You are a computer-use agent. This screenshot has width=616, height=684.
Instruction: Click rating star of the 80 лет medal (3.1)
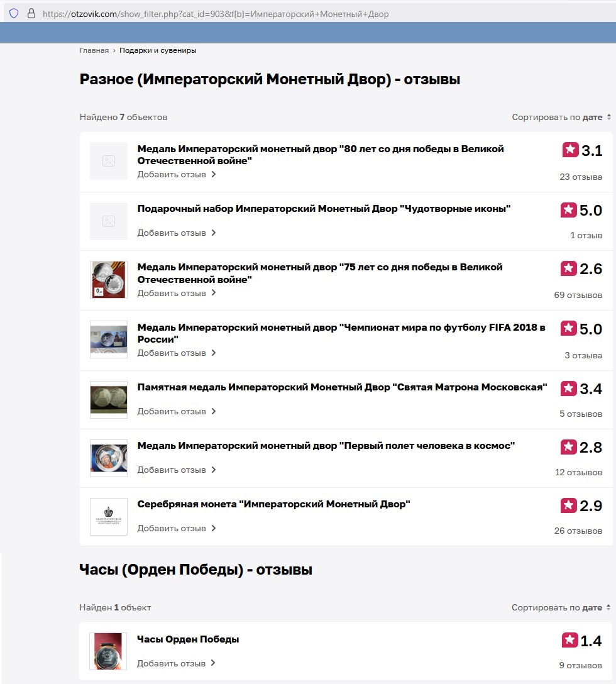click(x=570, y=150)
